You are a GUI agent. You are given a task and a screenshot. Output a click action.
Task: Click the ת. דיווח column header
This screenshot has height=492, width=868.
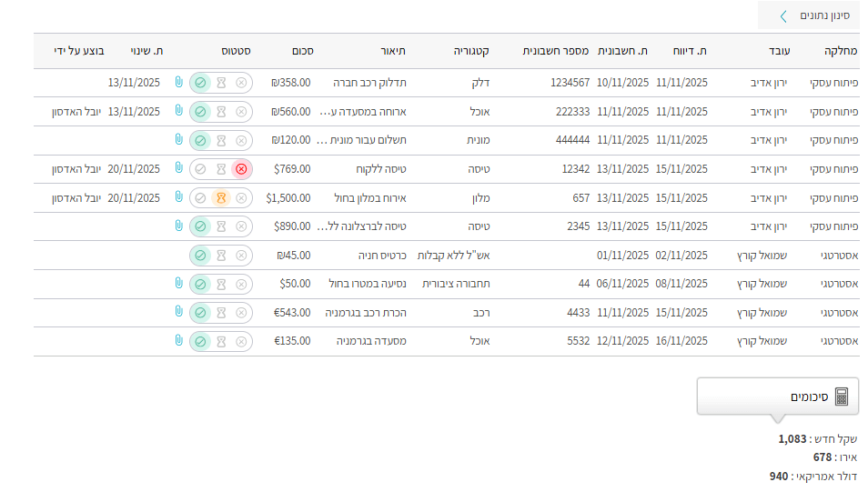[689, 51]
